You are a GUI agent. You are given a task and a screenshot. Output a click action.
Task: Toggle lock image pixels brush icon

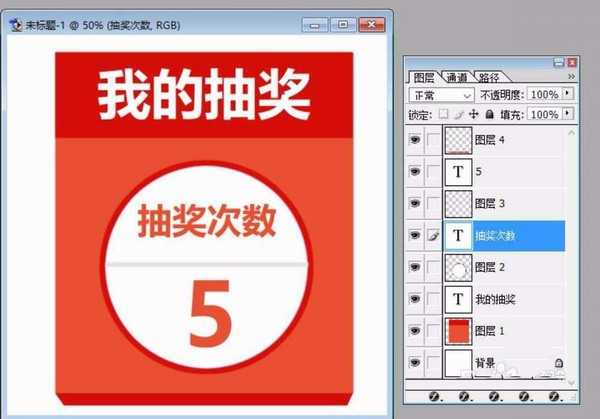click(459, 114)
